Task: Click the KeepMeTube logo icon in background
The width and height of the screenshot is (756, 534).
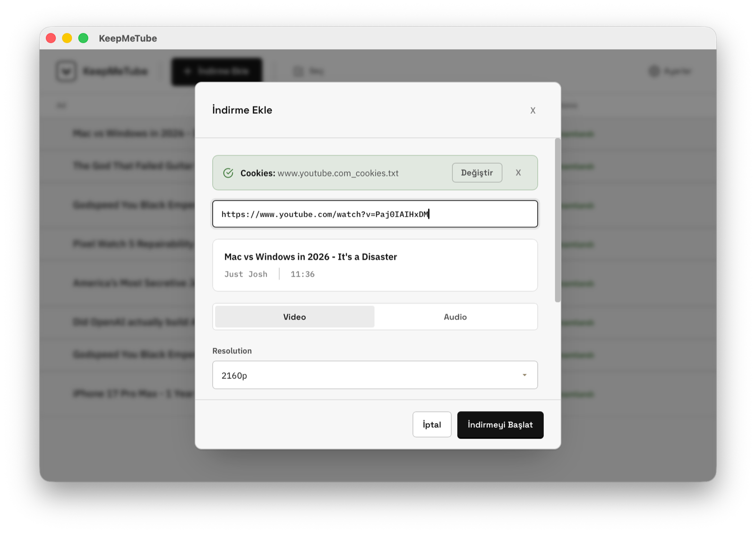Action: (x=66, y=71)
